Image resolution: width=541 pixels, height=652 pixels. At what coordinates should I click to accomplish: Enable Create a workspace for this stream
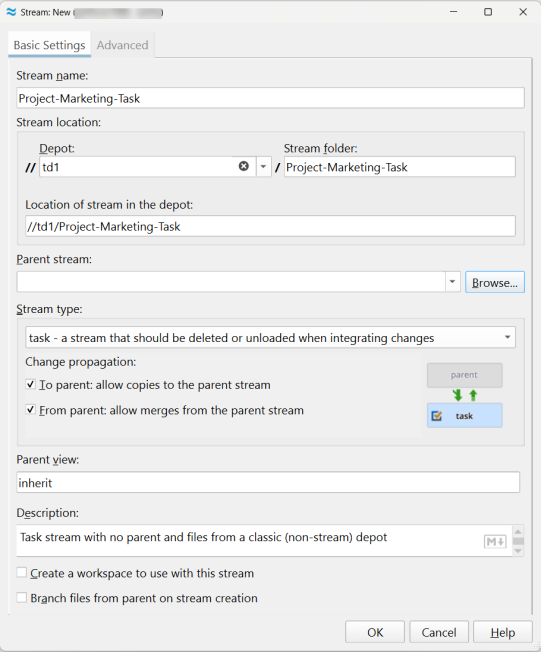tap(22, 573)
